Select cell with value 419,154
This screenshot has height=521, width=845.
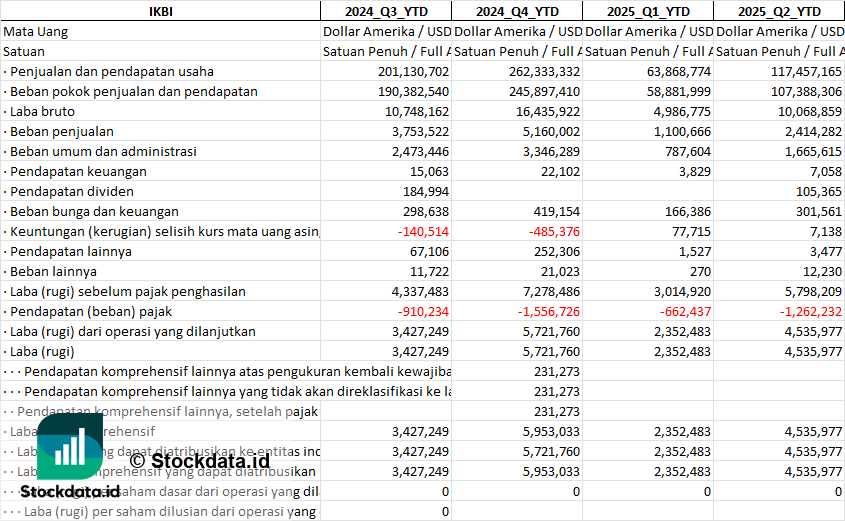[517, 211]
